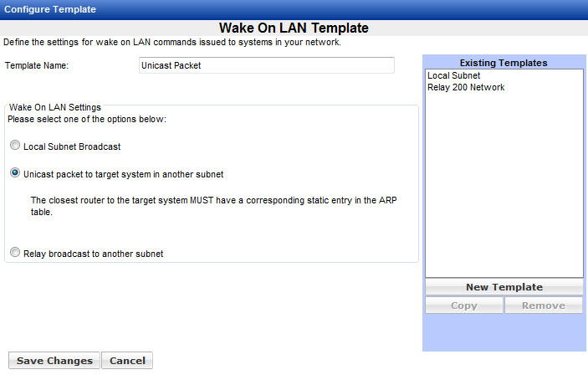Cancel the template configuration

pyautogui.click(x=127, y=361)
